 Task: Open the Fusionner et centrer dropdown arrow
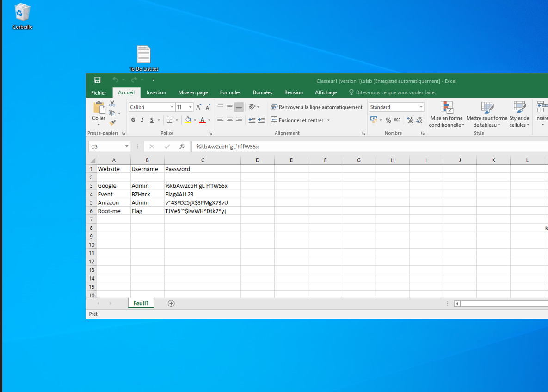328,120
